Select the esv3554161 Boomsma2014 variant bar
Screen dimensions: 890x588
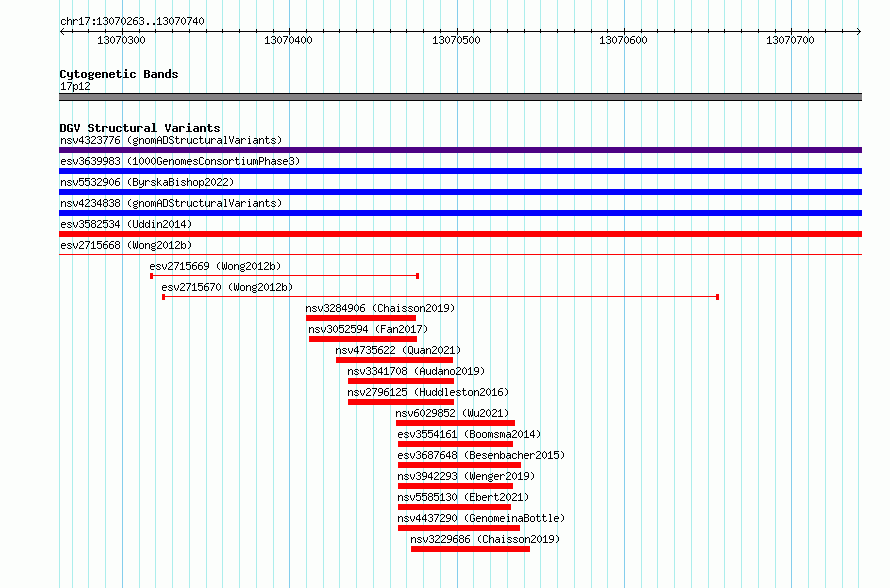455,444
